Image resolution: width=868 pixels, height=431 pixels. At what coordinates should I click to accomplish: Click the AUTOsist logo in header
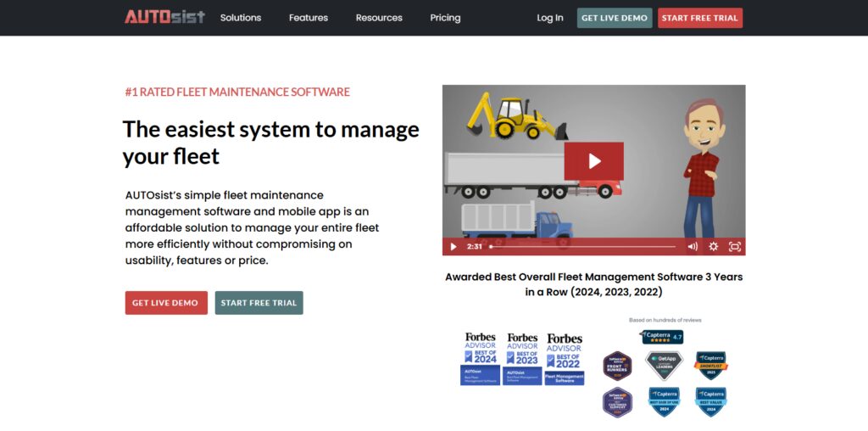[x=164, y=17]
